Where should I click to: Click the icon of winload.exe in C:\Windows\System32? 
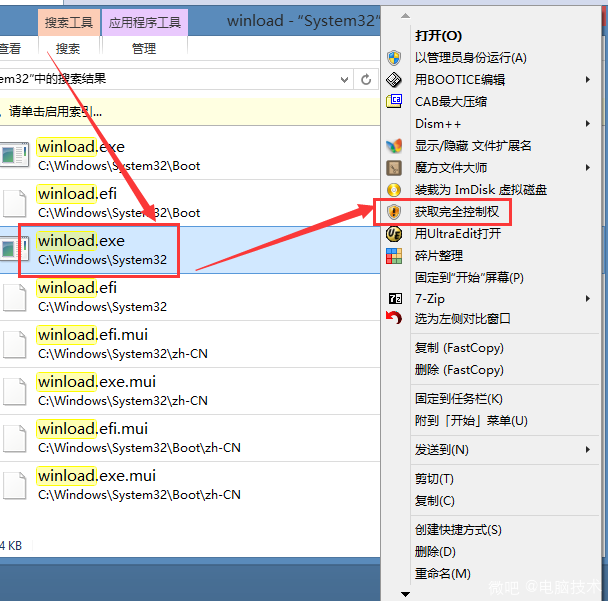click(x=14, y=249)
